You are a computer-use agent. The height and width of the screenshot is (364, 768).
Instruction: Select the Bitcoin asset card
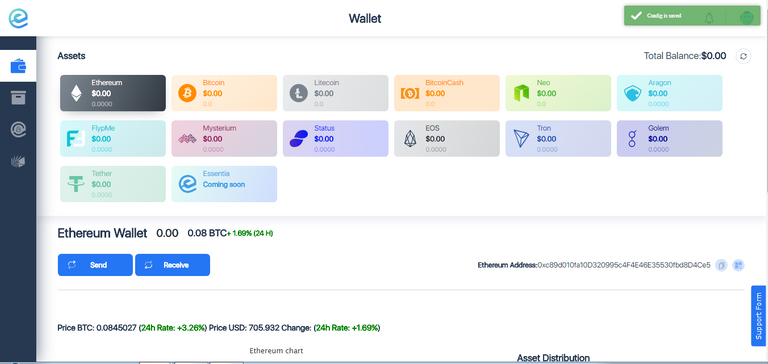tap(224, 93)
